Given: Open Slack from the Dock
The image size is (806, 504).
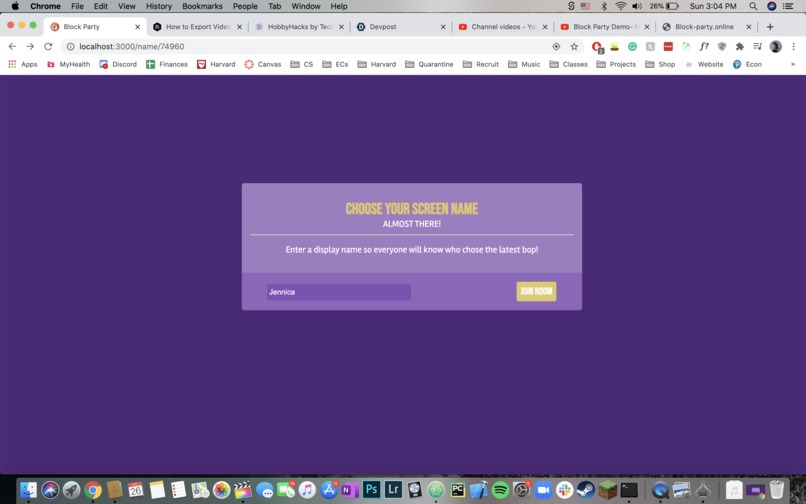Looking at the screenshot, I should click(564, 490).
